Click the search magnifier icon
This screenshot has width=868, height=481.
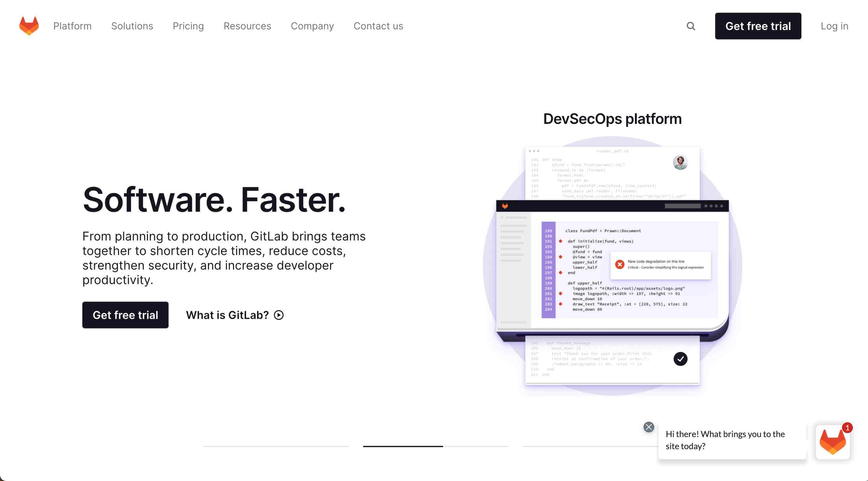(x=691, y=26)
